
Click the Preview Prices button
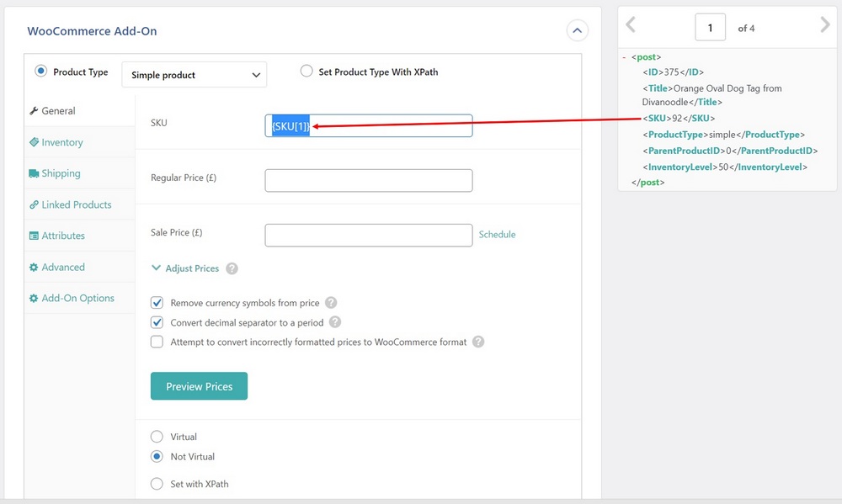[x=199, y=386]
